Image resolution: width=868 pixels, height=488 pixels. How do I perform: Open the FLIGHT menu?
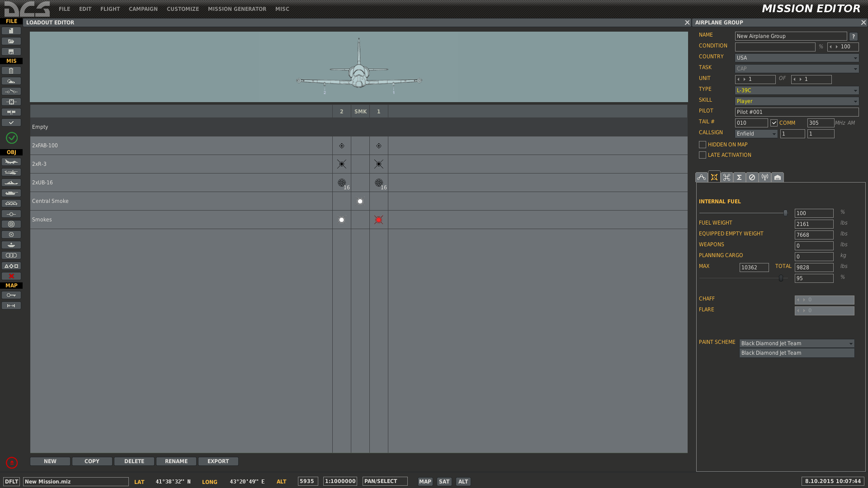coord(110,9)
